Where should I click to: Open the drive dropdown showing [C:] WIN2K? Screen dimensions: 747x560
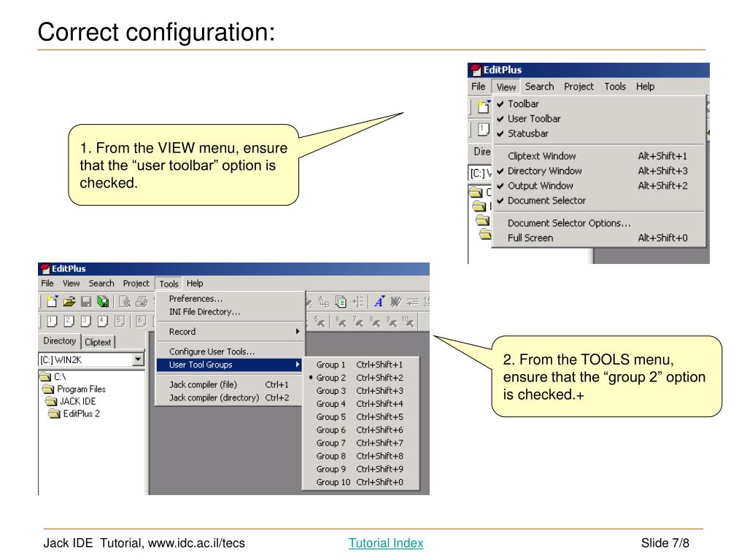point(138,359)
